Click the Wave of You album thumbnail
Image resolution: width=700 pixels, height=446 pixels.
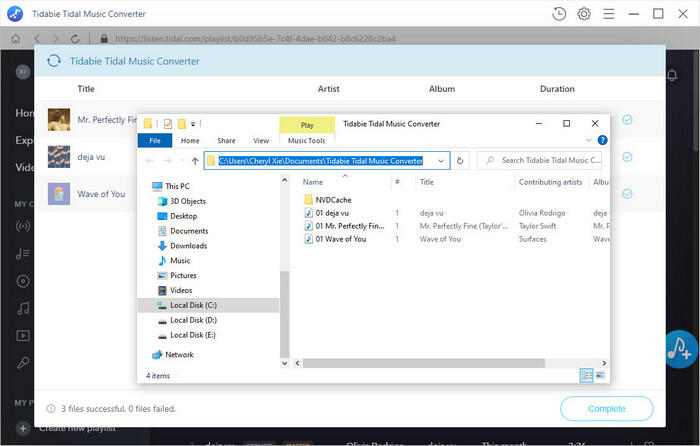tap(59, 194)
